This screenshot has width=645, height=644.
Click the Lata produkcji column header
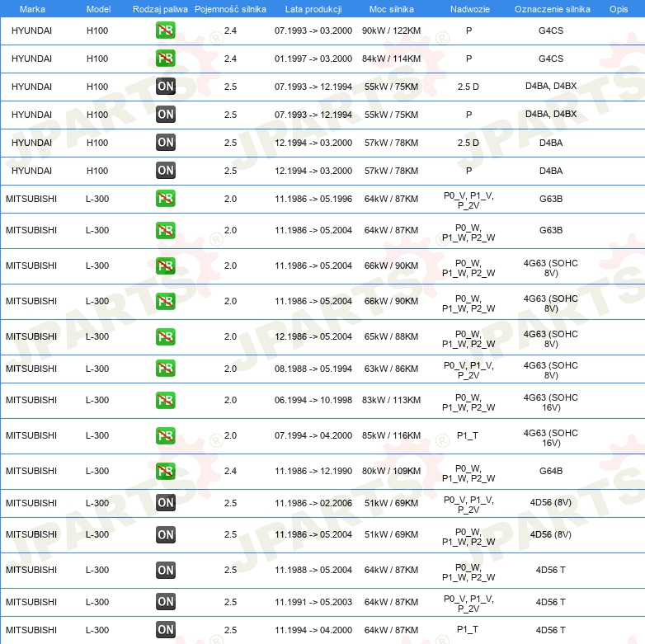[313, 9]
